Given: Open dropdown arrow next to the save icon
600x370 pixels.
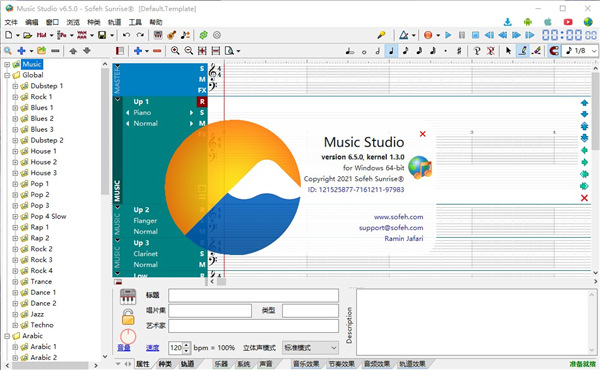Looking at the screenshot, I should coord(112,35).
